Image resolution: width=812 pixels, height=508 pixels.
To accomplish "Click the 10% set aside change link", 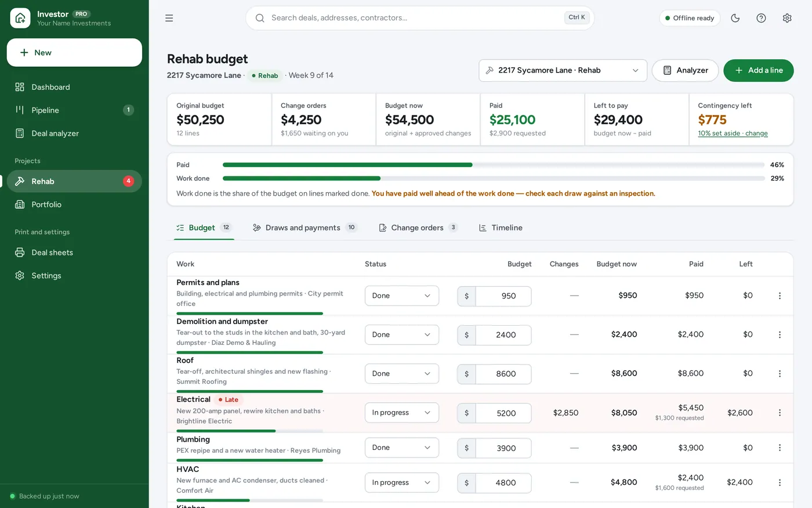I will 733,134.
